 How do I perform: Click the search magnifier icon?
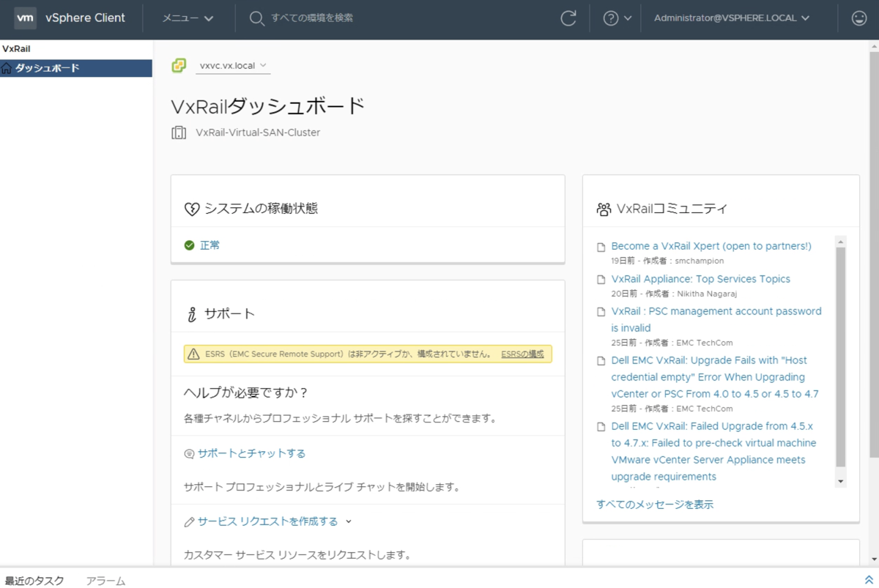pos(256,18)
